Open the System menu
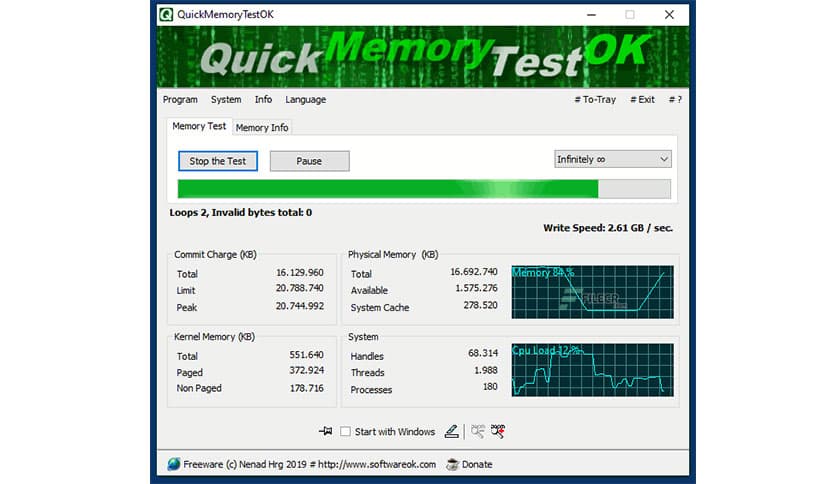Viewport: 836px width, 484px height. 226,100
